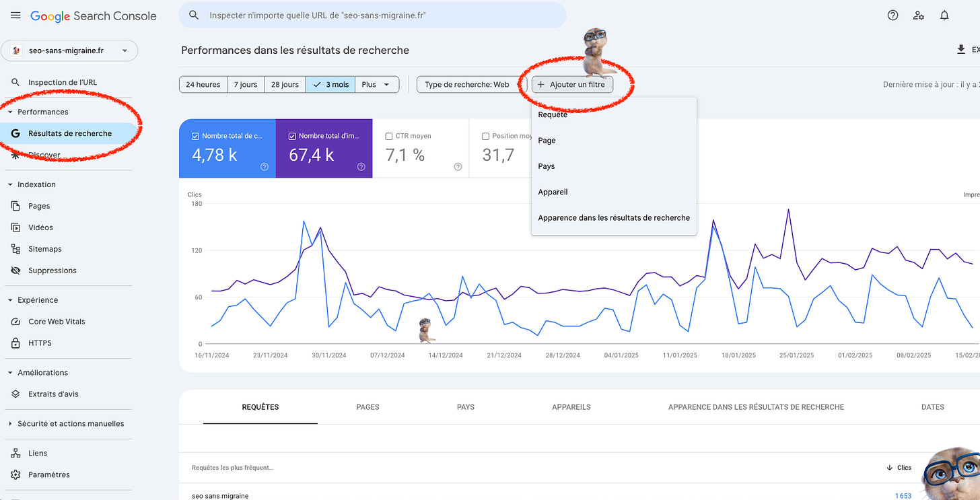Switch to the DATES tab
Screen dimensions: 980x500
click(x=933, y=407)
